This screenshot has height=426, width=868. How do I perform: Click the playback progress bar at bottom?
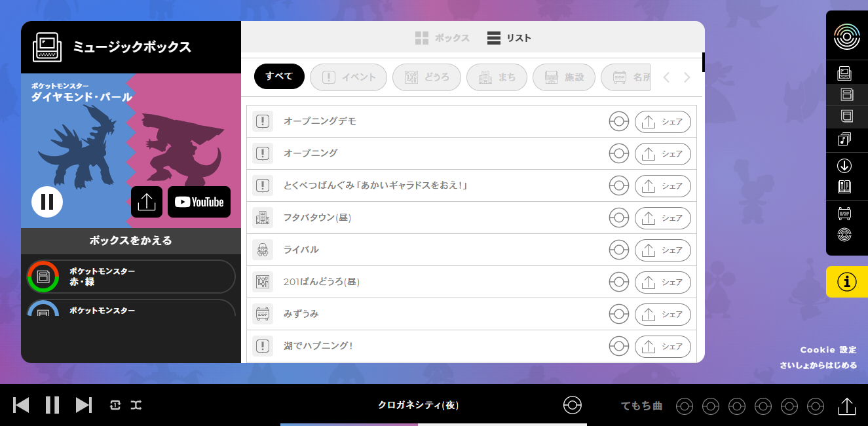coord(433,424)
